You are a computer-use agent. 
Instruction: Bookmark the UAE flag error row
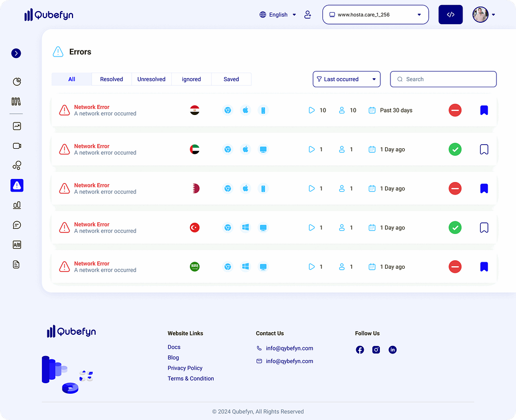click(x=484, y=149)
